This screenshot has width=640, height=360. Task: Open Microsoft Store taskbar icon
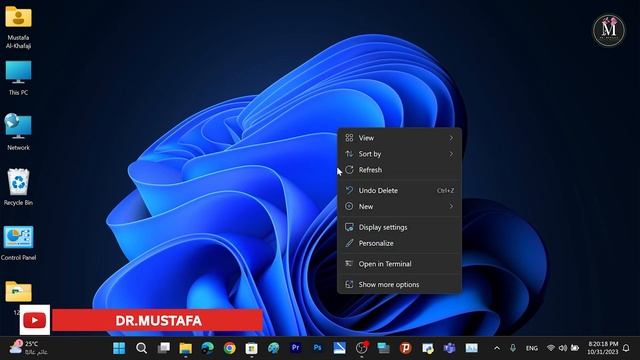[x=251, y=348]
